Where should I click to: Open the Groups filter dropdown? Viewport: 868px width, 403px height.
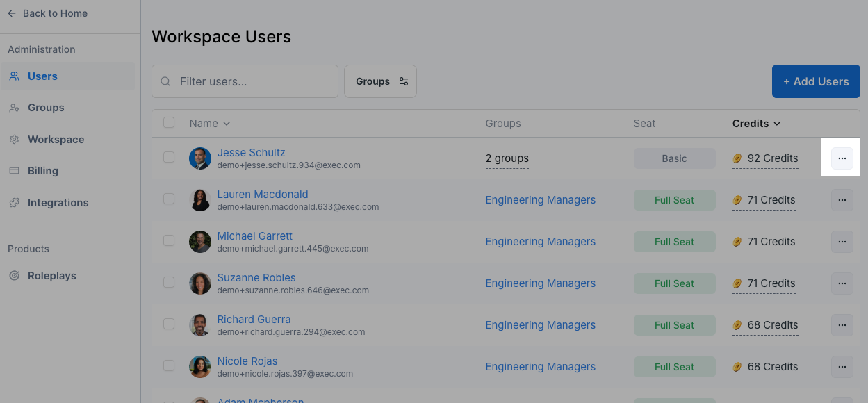380,81
